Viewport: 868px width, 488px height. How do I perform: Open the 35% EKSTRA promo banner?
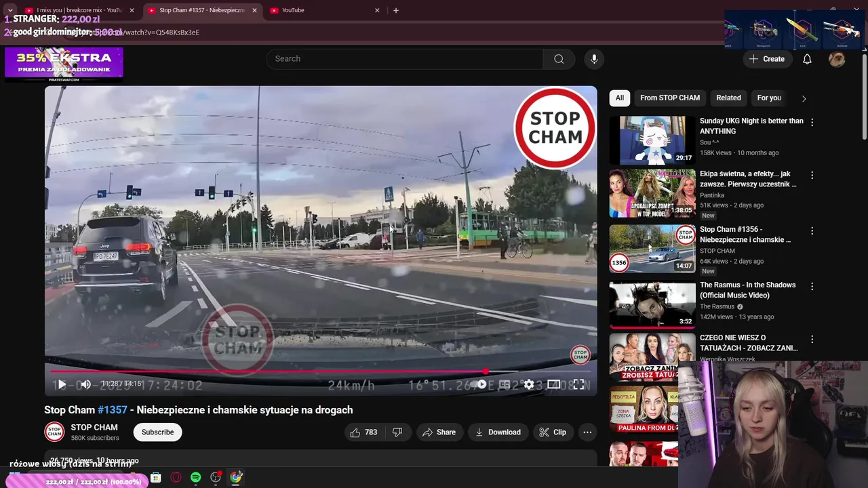pos(64,64)
